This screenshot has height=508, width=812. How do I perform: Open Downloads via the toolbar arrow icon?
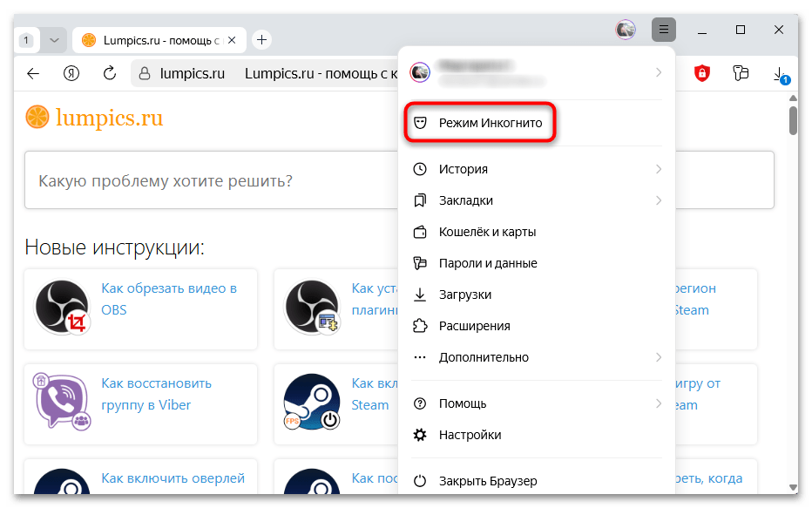pos(780,73)
